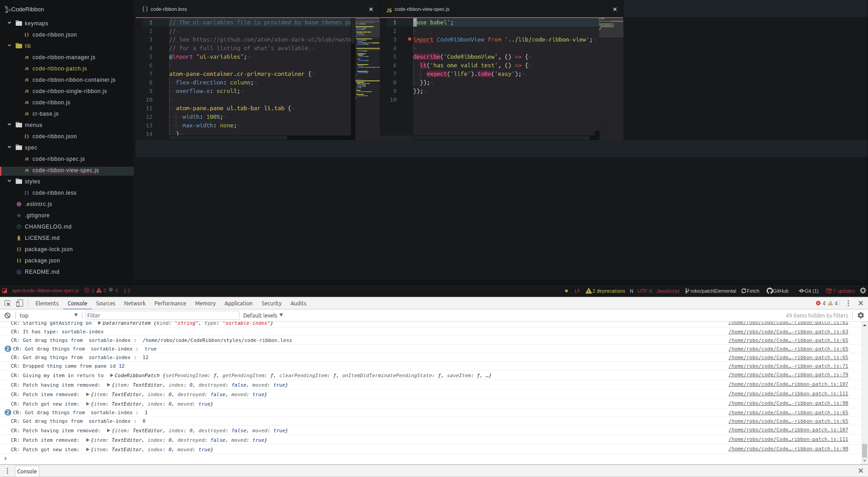Change the UTF-8 encoding selector

pos(645,291)
